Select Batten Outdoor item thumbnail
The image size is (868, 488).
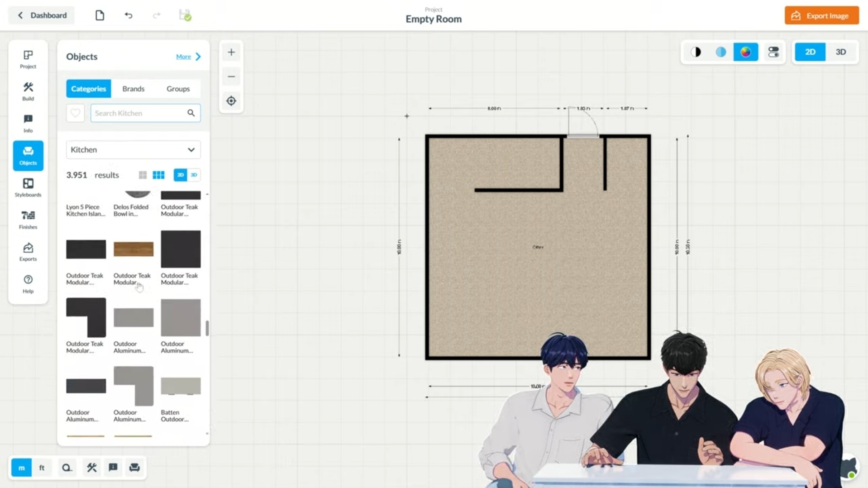pos(181,386)
